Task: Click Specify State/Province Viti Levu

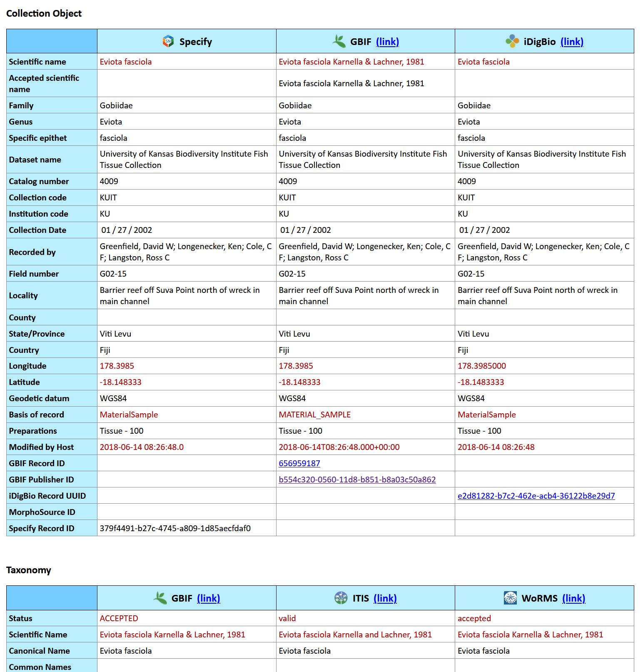Action: pos(115,334)
